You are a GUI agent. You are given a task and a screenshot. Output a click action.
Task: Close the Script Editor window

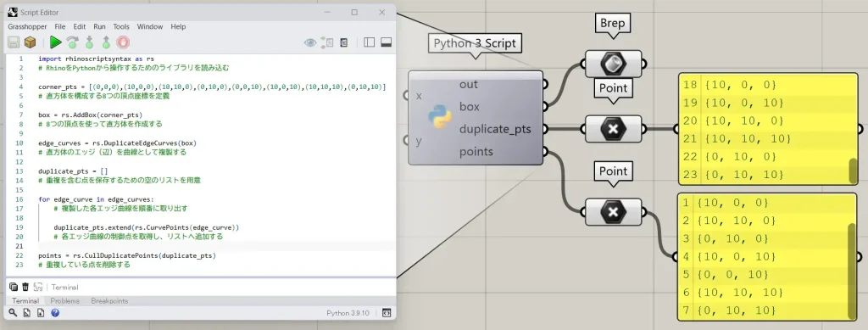[x=382, y=12]
